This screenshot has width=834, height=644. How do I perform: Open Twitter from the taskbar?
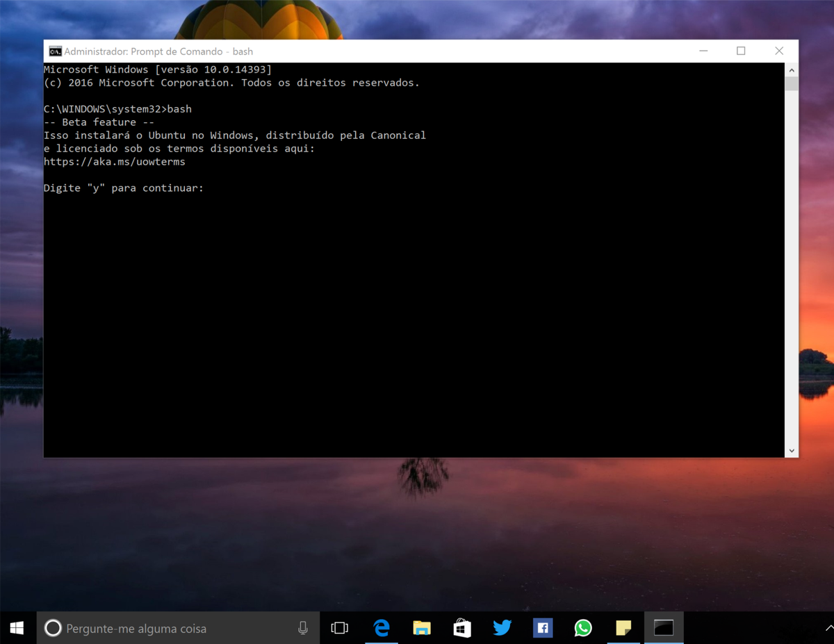[502, 628]
